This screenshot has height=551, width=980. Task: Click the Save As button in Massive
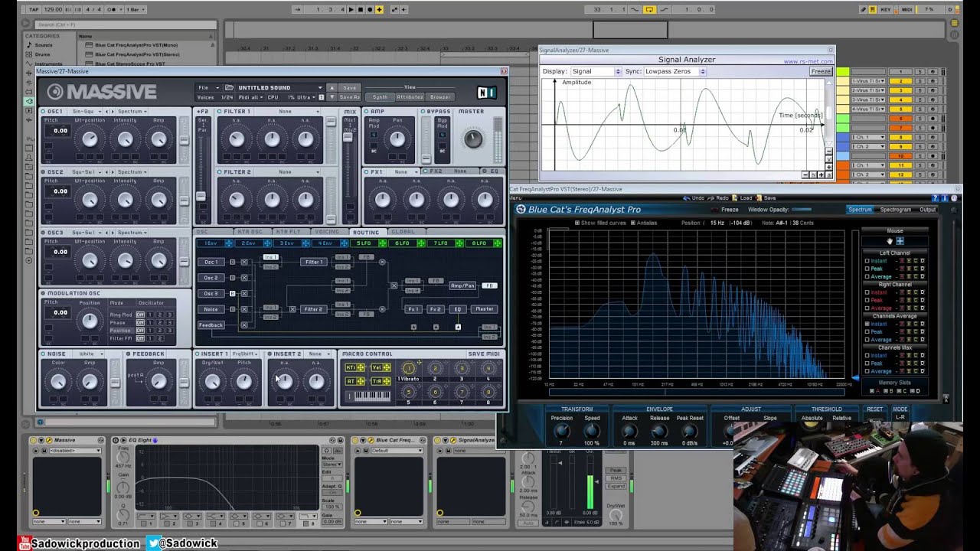[349, 97]
